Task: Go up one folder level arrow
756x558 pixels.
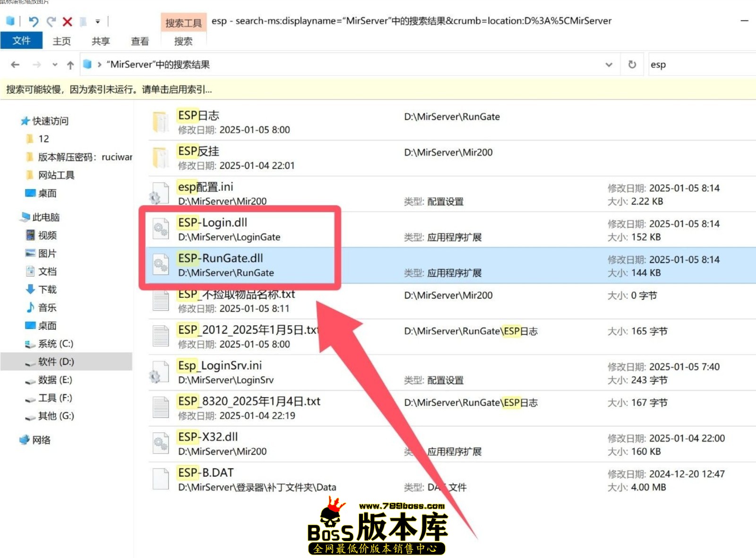Action: [70, 65]
